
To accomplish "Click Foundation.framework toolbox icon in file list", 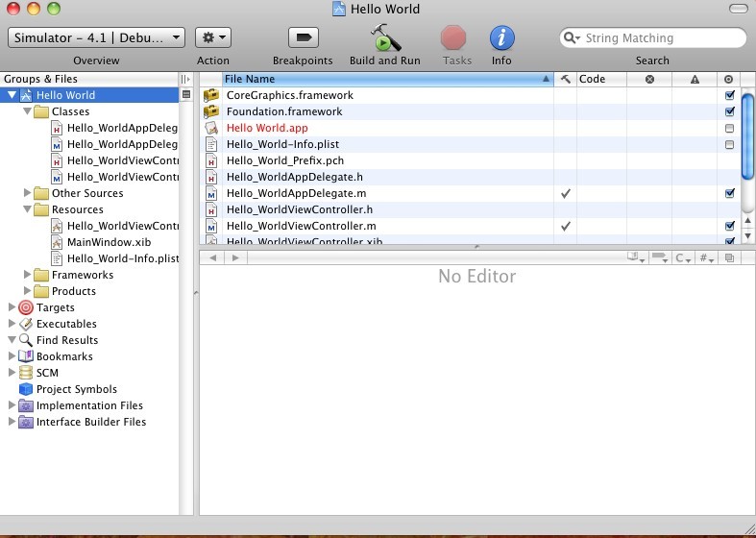I will 211,111.
